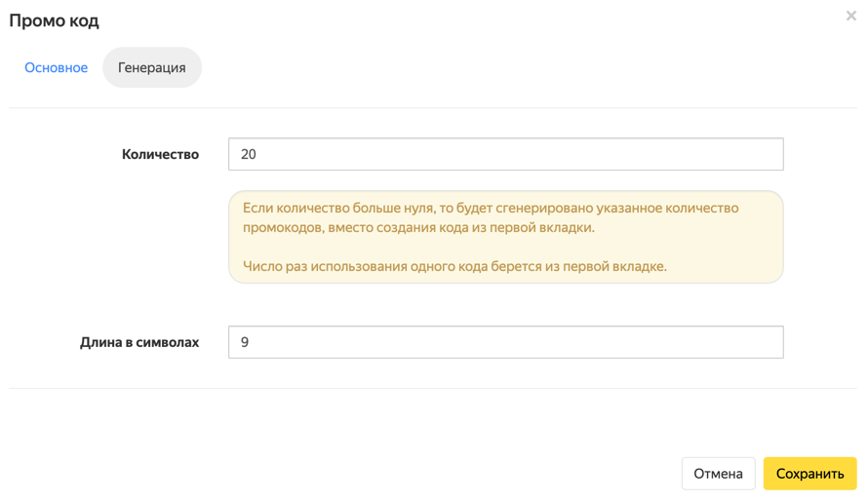Place cursor in field showing 9
868x502 pixels.
point(505,342)
